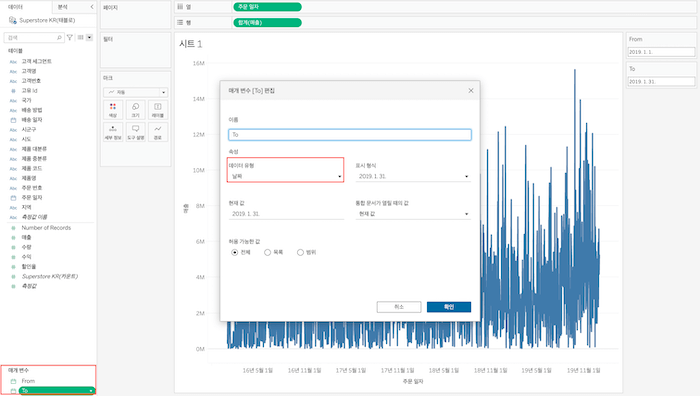The image size is (700, 396).
Task: Click the From parameter control date field
Action: click(661, 52)
